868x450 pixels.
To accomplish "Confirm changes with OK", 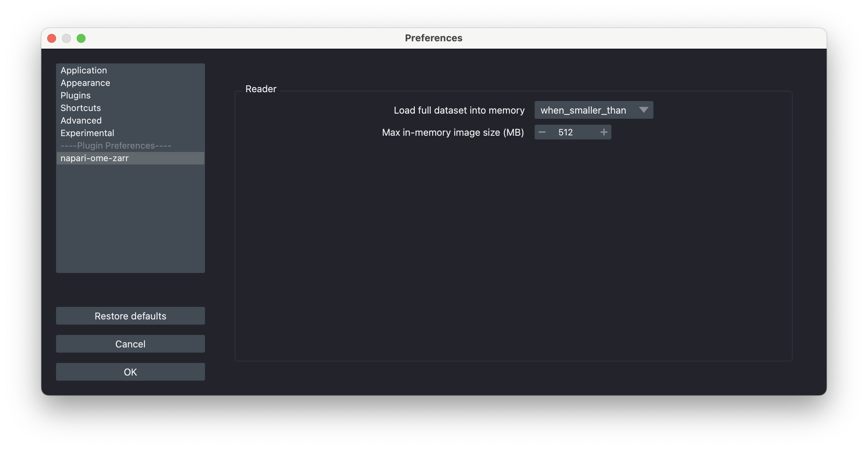I will point(130,372).
